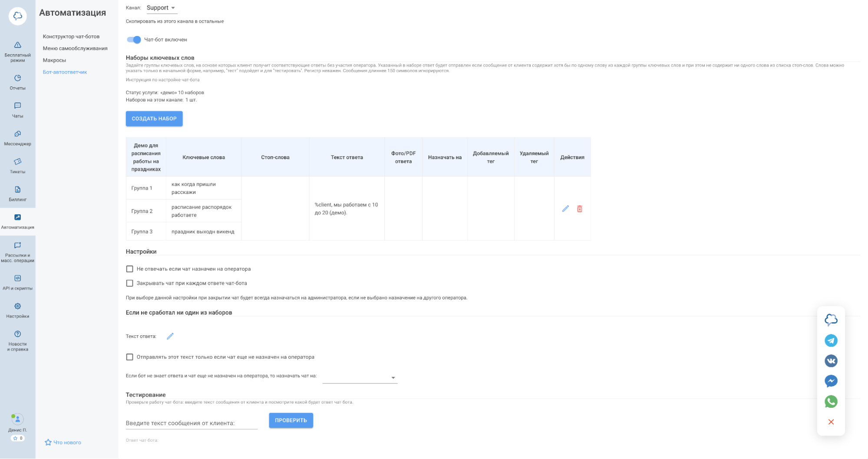The width and height of the screenshot is (868, 459).
Task: Enable Не отвечать если чат назначен на оператора
Action: pyautogui.click(x=129, y=269)
